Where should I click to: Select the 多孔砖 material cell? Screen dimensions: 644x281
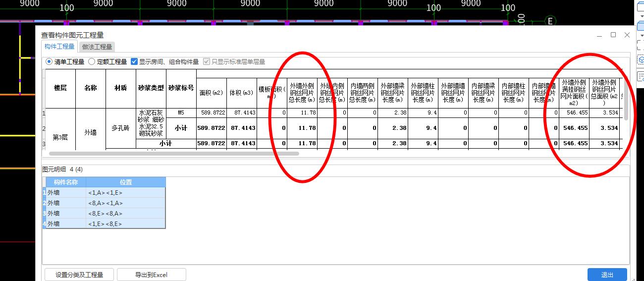(x=121, y=128)
